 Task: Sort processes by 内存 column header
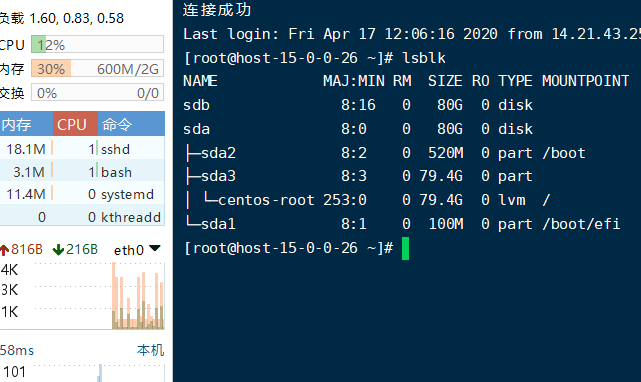coord(26,124)
